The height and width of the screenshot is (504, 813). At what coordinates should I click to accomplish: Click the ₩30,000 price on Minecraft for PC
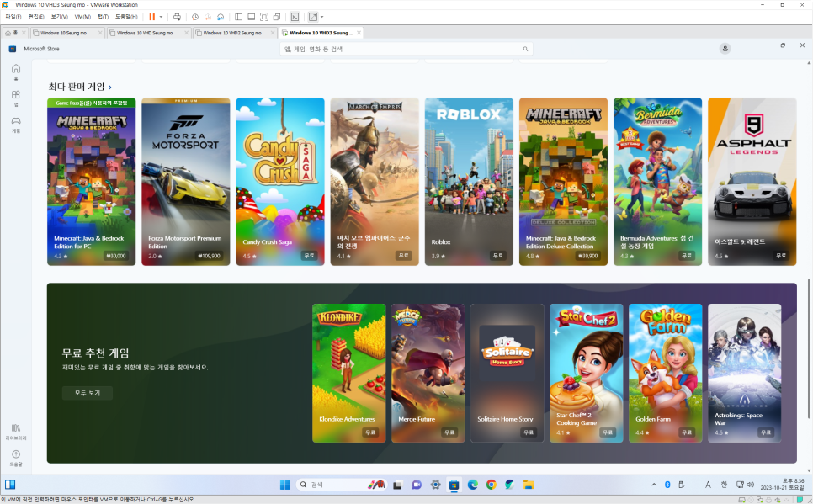tap(116, 256)
